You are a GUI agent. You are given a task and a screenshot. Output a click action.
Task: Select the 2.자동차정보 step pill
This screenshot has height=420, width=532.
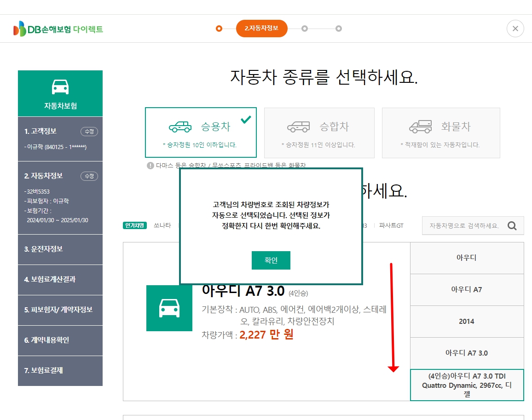pyautogui.click(x=261, y=29)
